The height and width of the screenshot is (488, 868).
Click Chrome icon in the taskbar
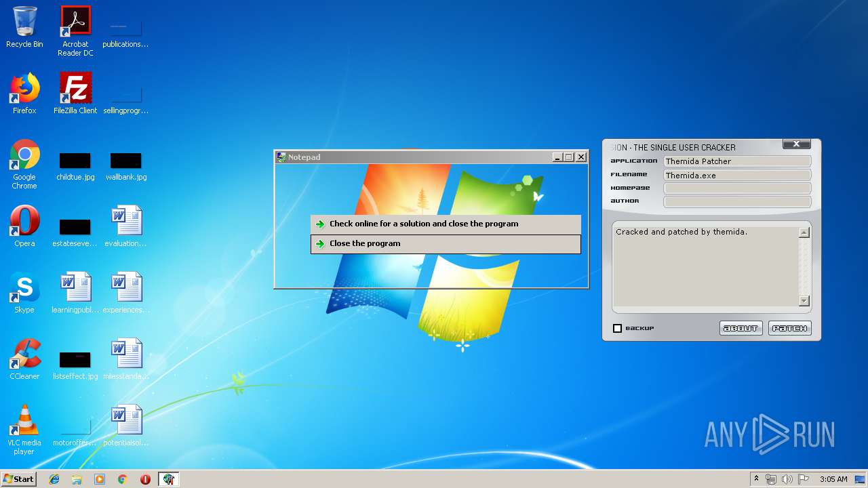pos(123,479)
